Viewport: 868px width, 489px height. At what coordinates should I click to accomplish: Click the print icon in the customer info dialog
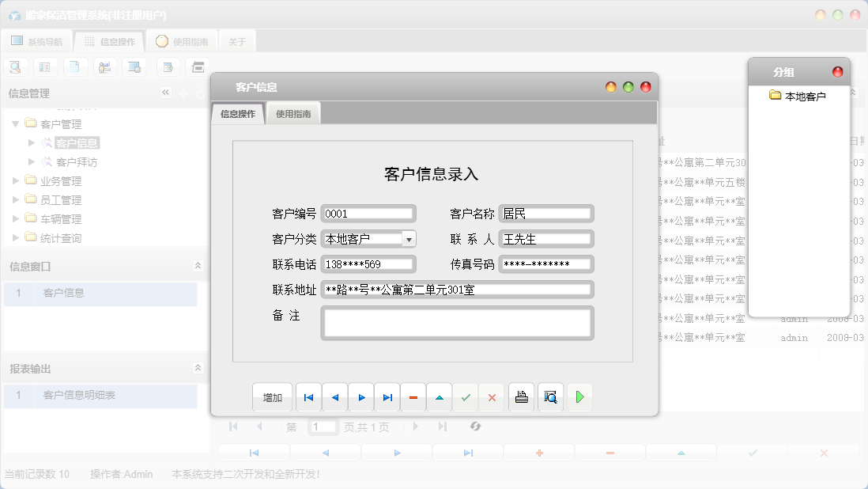coord(522,397)
